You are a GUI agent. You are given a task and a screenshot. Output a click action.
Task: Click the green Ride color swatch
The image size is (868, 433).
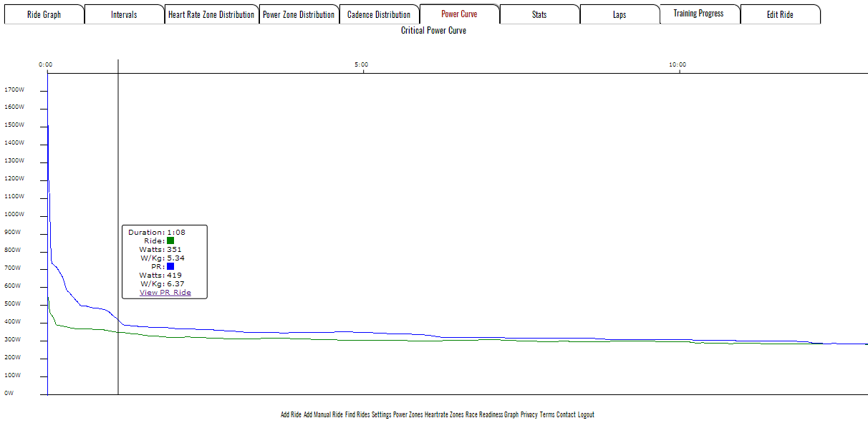coord(170,240)
